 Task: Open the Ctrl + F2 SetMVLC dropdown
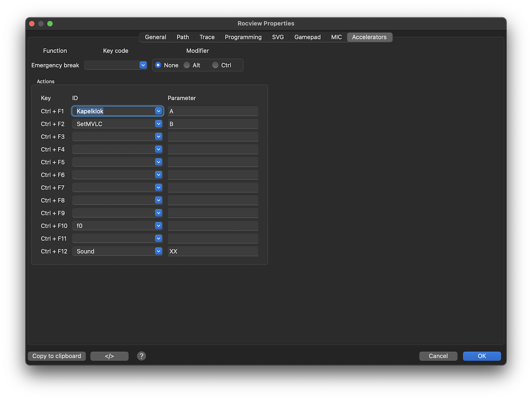[158, 124]
